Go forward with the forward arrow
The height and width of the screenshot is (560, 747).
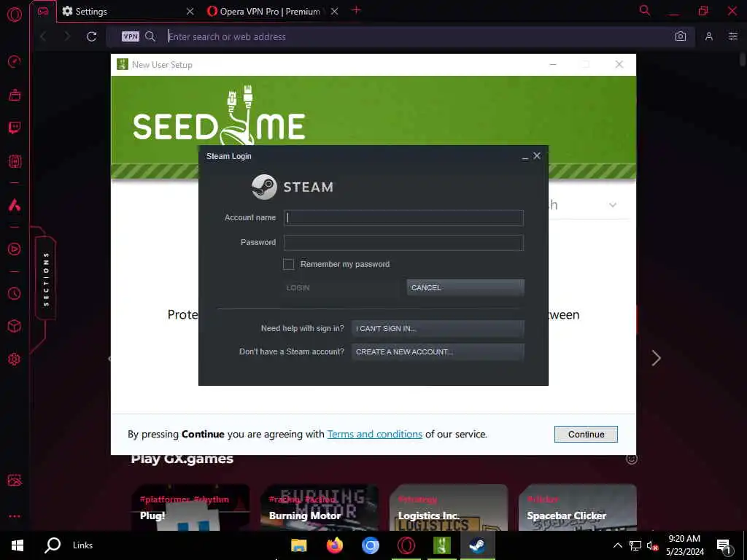[66, 36]
